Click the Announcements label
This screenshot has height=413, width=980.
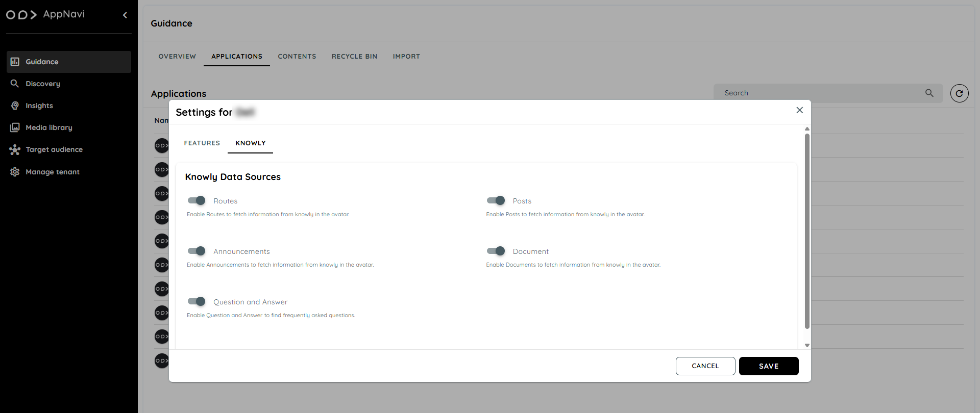coord(241,251)
